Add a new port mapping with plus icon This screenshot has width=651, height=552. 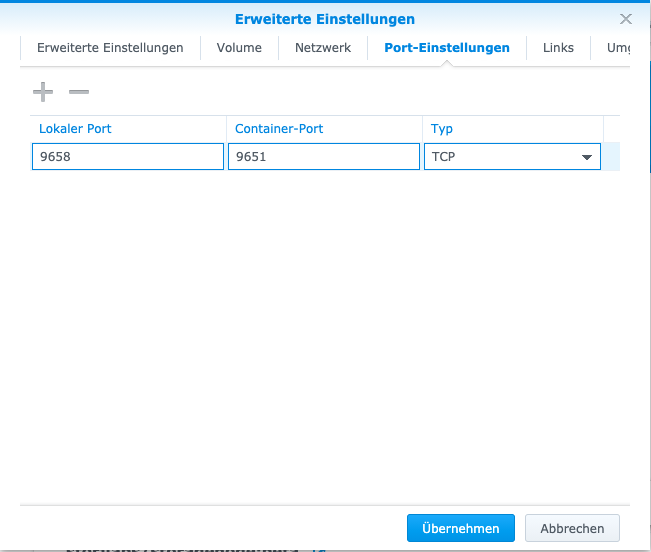coord(43,92)
